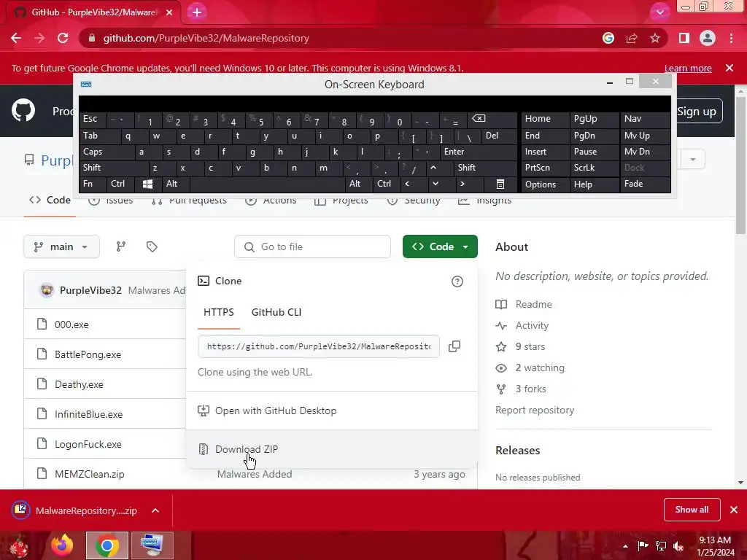The height and width of the screenshot is (560, 747).
Task: Click the Google icon in address bar
Action: point(608,38)
